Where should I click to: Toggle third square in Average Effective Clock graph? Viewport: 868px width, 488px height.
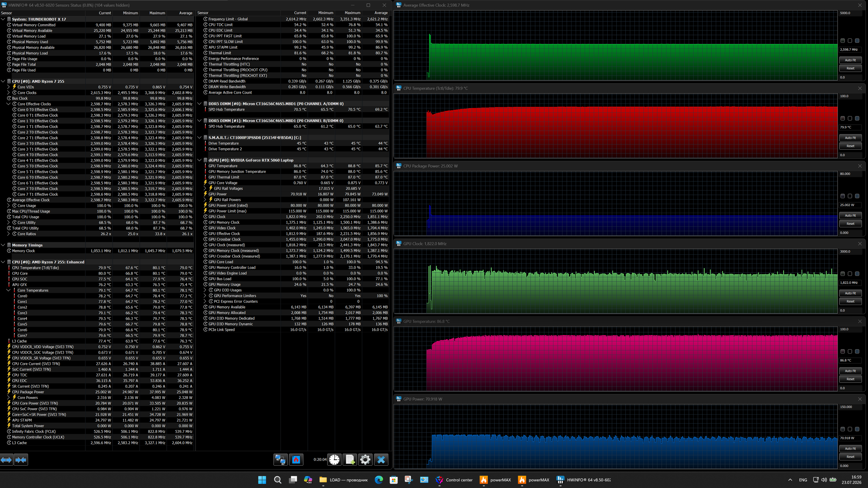click(x=857, y=41)
